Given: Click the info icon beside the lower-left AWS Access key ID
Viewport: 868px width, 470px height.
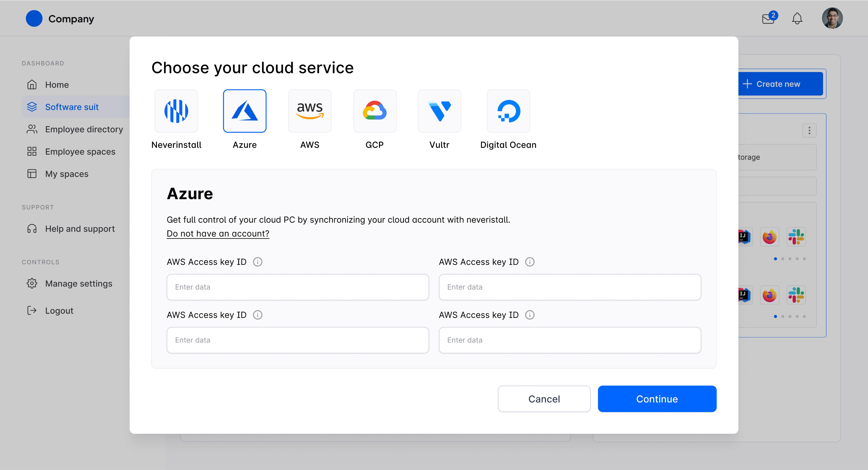Looking at the screenshot, I should [258, 315].
